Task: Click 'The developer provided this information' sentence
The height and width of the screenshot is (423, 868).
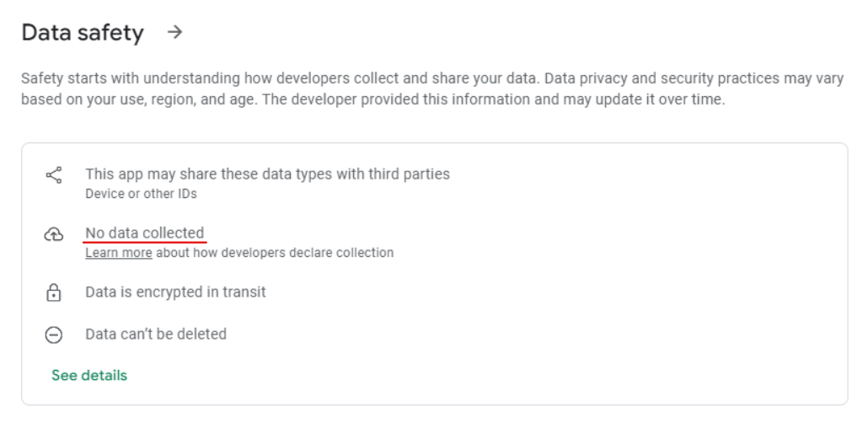Action: (507, 100)
